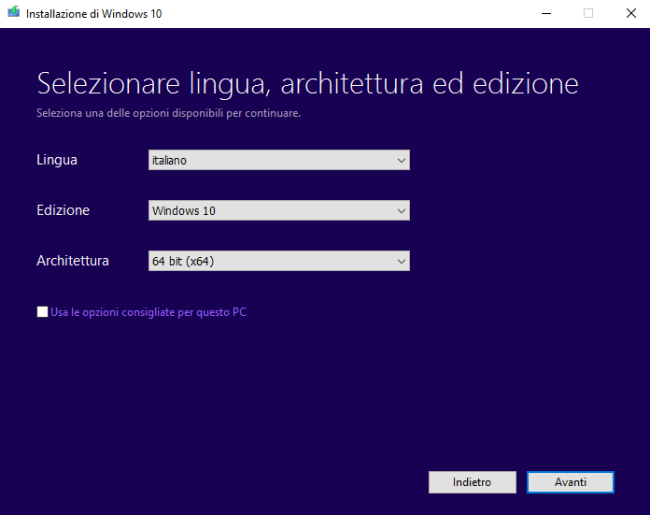This screenshot has height=515, width=650.
Task: Click the Architettura field label
Action: [73, 261]
